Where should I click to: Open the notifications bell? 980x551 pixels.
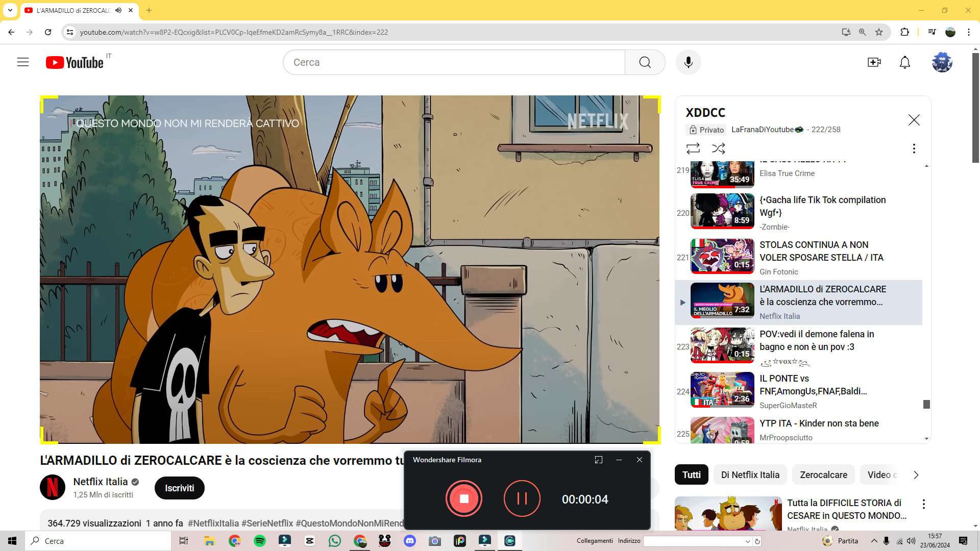pyautogui.click(x=905, y=62)
